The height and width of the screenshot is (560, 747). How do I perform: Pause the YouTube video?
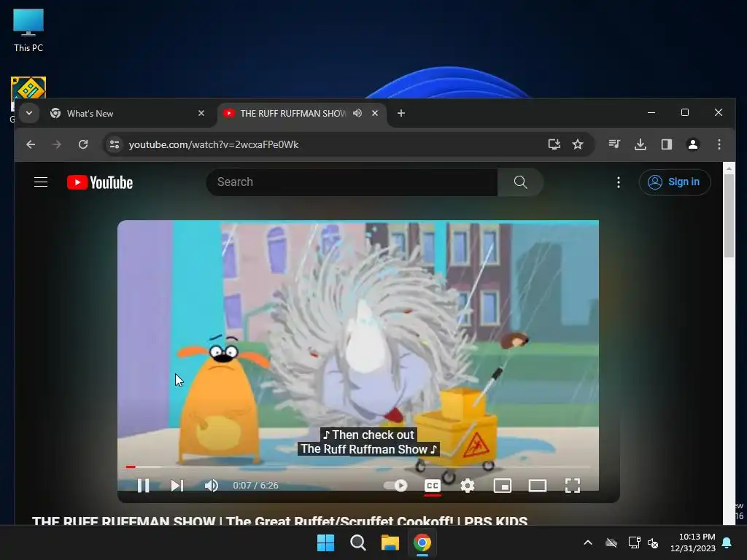click(x=144, y=485)
